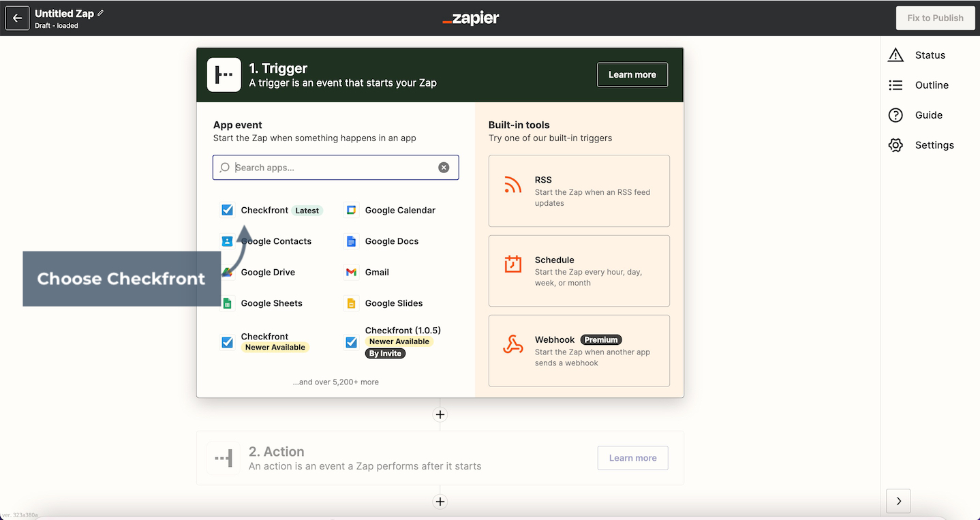
Task: Click the RSS feed icon
Action: tap(512, 185)
